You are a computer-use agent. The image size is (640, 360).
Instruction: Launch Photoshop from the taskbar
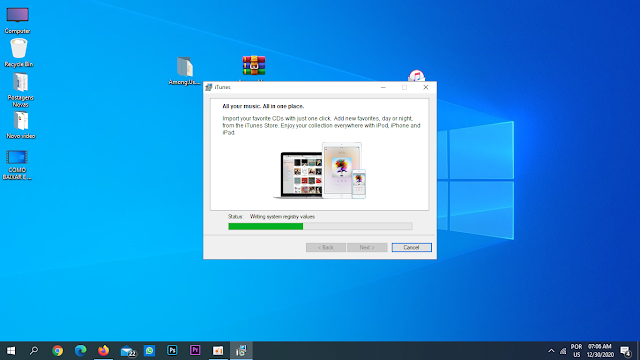pyautogui.click(x=172, y=351)
